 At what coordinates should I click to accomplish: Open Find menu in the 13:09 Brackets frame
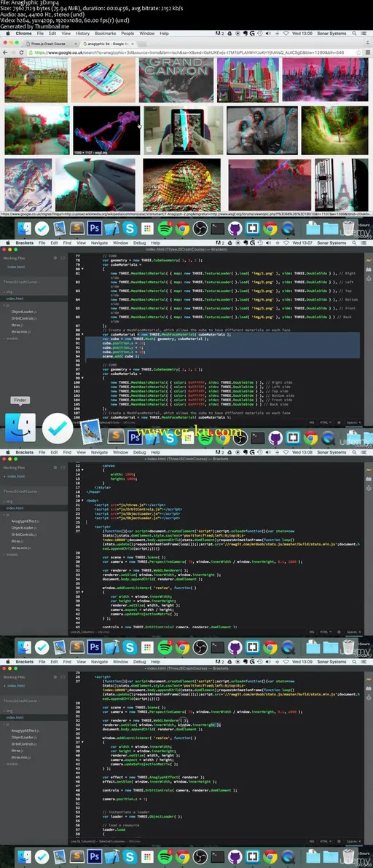[x=66, y=661]
